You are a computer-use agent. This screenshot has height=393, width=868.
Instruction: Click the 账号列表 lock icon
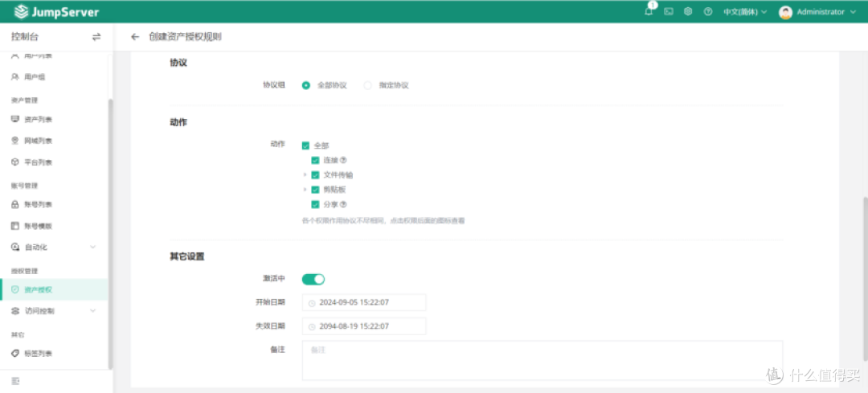(x=15, y=205)
